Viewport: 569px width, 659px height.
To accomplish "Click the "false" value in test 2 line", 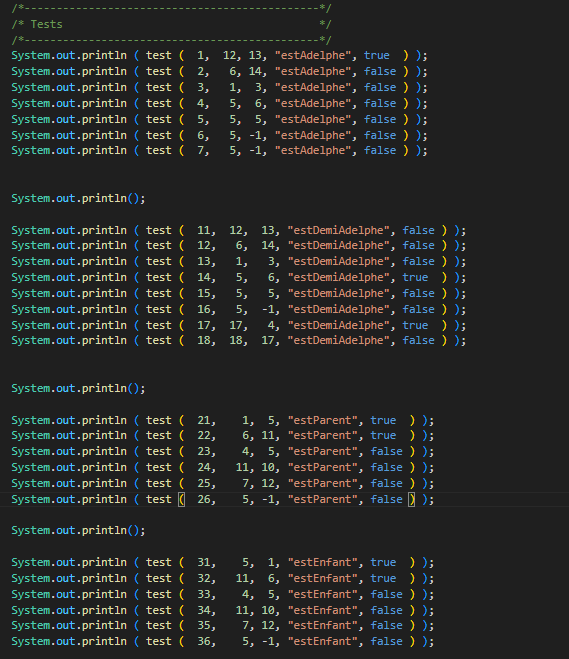I will tap(380, 71).
